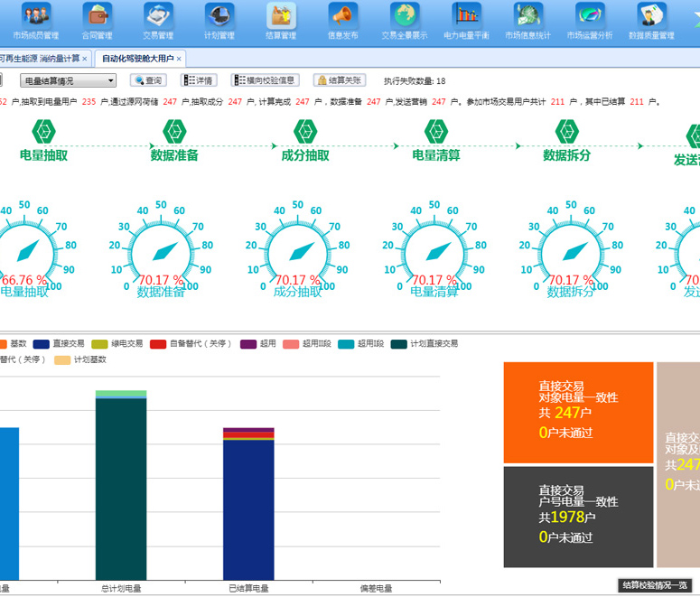This screenshot has width=700, height=597.
Task: Click the 查询 search button
Action: 148,80
